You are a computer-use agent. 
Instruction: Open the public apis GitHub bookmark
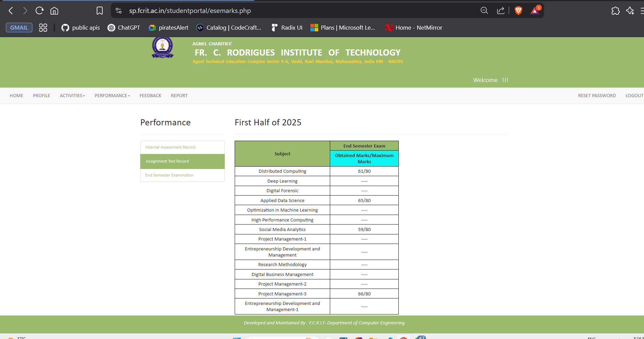[x=80, y=28]
